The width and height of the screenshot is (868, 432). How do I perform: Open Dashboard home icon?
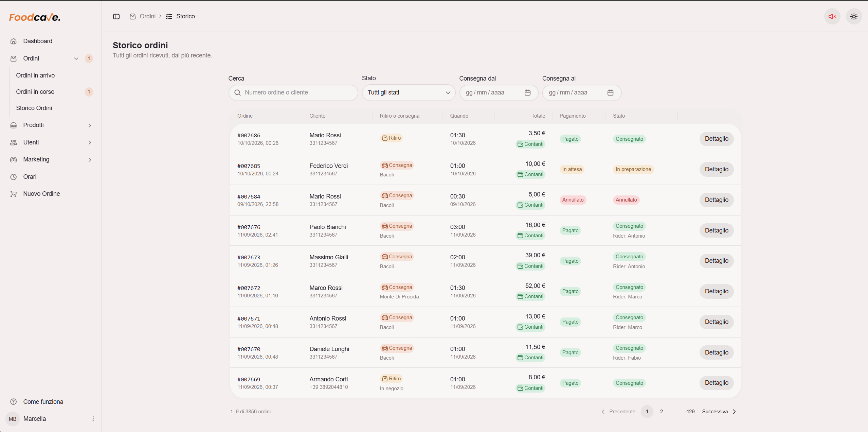[14, 41]
